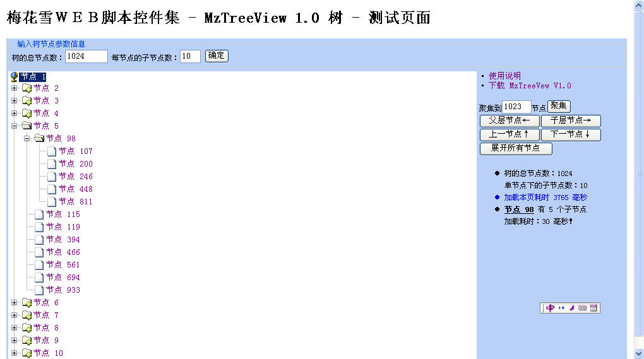Click the open folder icon of 节点 5

27,126
